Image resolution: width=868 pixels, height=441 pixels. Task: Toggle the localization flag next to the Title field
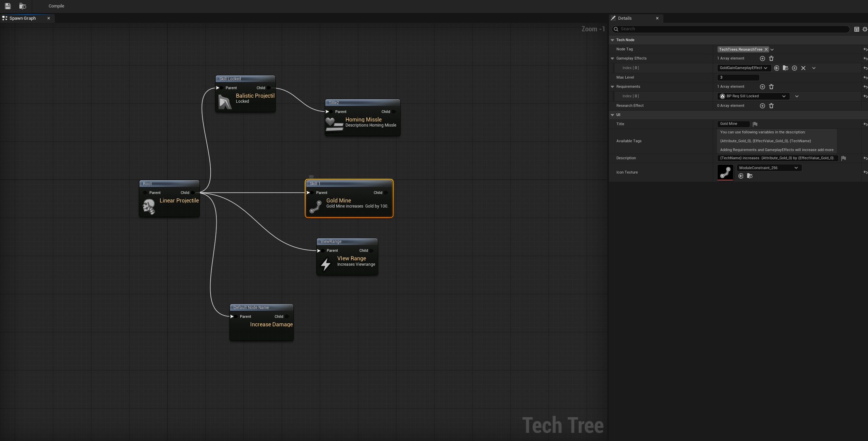point(755,124)
